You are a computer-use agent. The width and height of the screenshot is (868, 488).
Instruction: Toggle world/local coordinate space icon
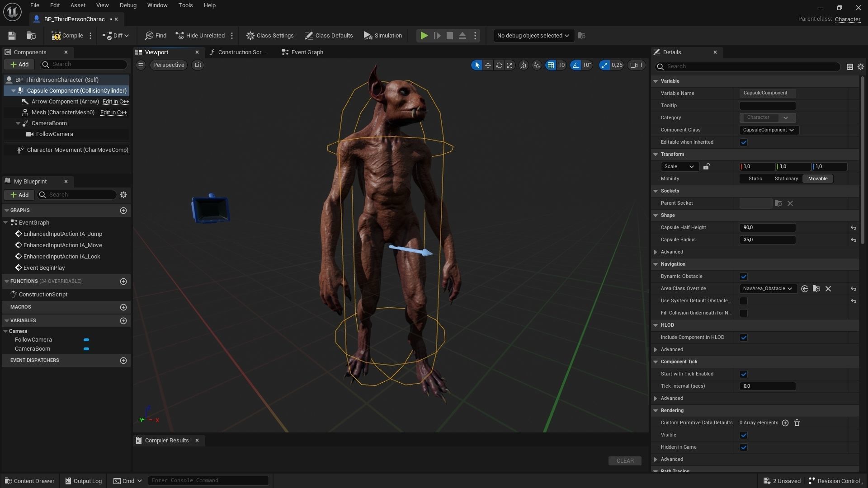coord(524,65)
